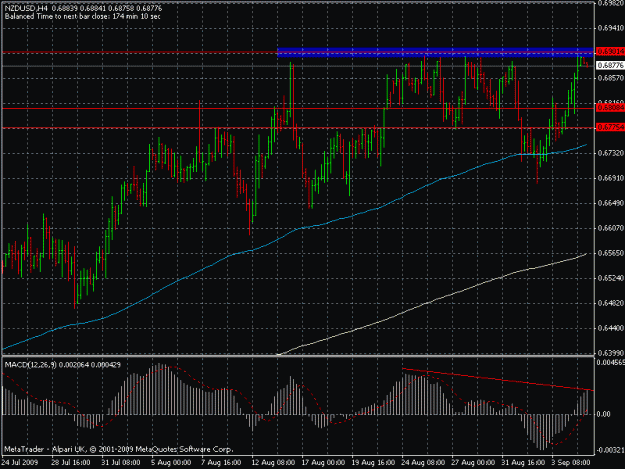The height and width of the screenshot is (469, 625).
Task: Click the 31 Aug 16:00 time label
Action: (x=523, y=463)
